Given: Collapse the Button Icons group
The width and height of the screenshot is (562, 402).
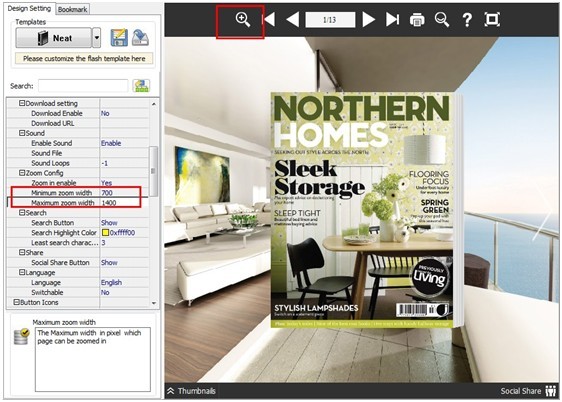Looking at the screenshot, I should [16, 302].
